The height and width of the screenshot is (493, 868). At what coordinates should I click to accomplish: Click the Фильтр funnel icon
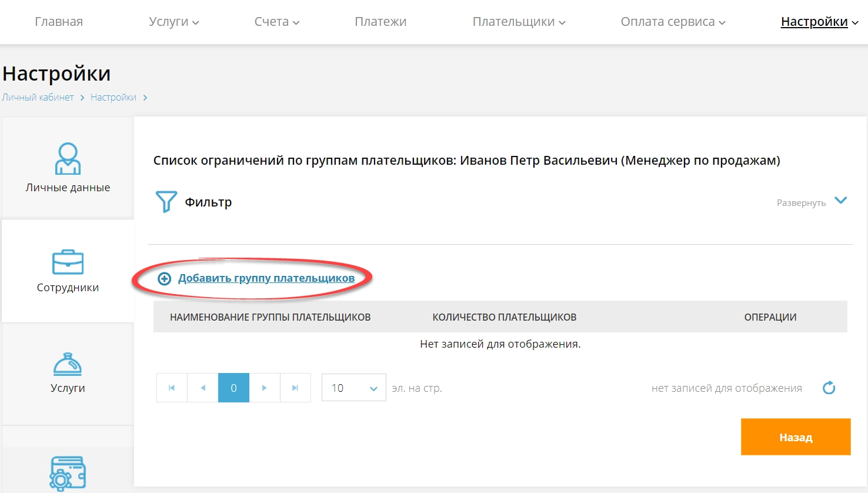coord(166,202)
